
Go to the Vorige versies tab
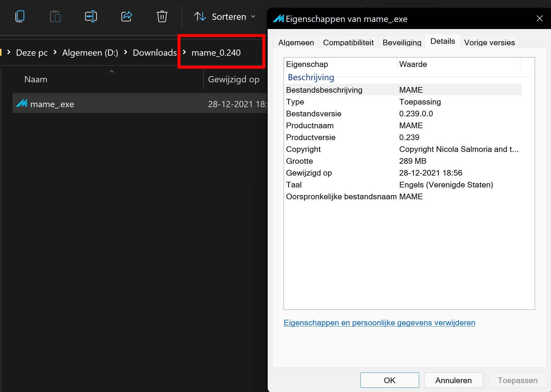[489, 42]
